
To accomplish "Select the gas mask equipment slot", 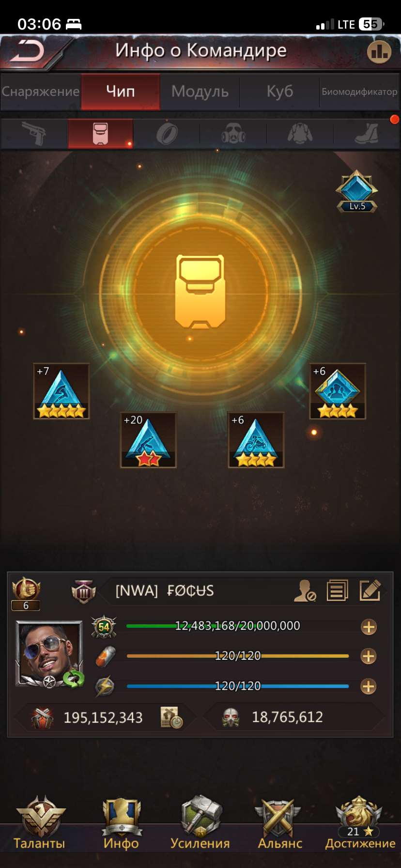I will tap(233, 134).
